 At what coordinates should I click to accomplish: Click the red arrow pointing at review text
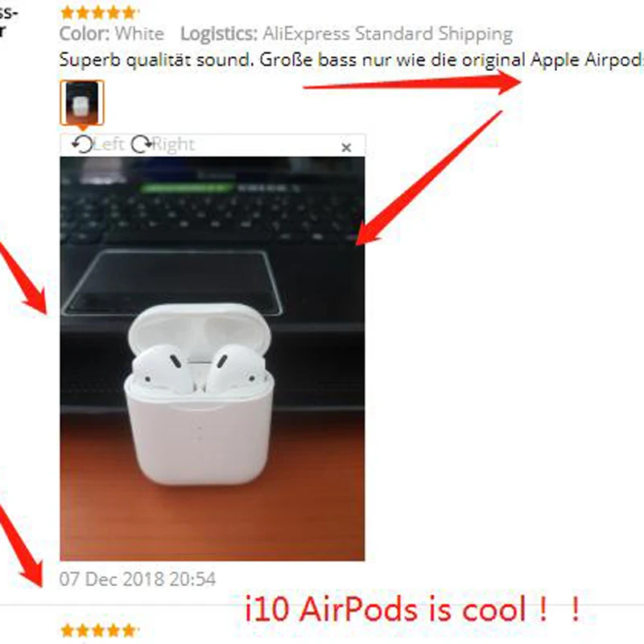point(412,83)
